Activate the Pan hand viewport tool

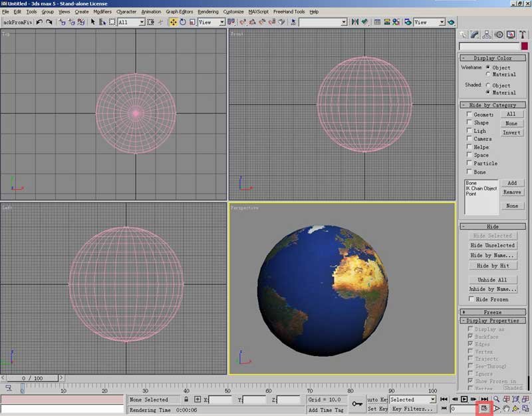(506, 408)
